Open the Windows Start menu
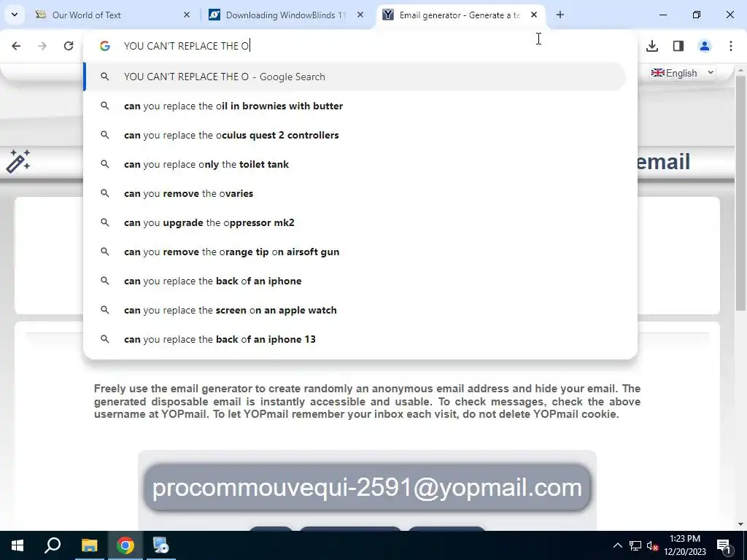This screenshot has height=560, width=747. [x=18, y=545]
